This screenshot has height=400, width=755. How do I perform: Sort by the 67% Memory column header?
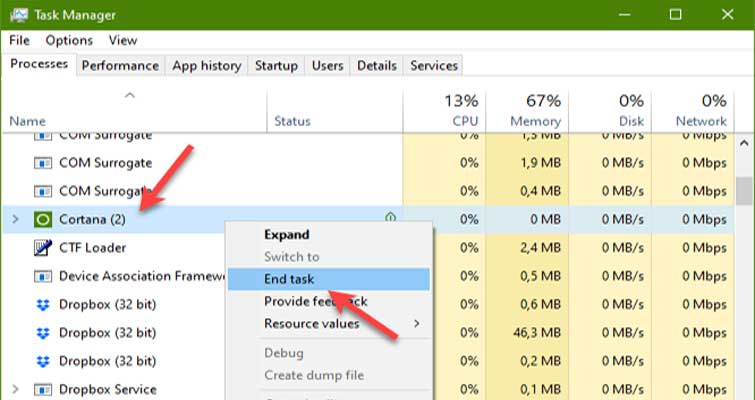(x=527, y=111)
